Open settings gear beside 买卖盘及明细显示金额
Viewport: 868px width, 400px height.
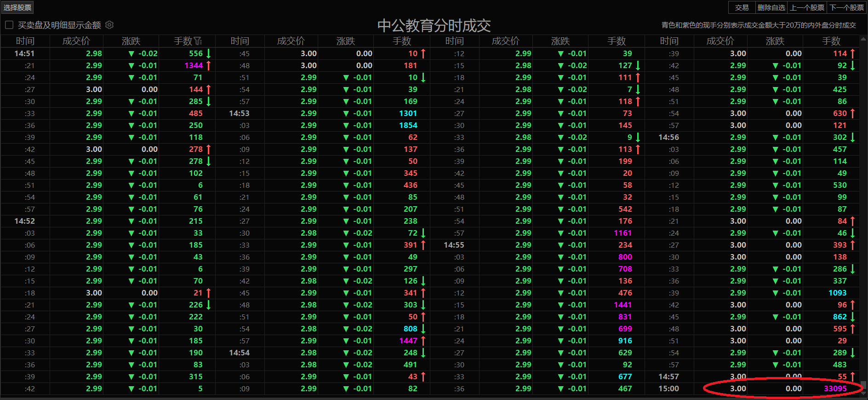pos(109,25)
